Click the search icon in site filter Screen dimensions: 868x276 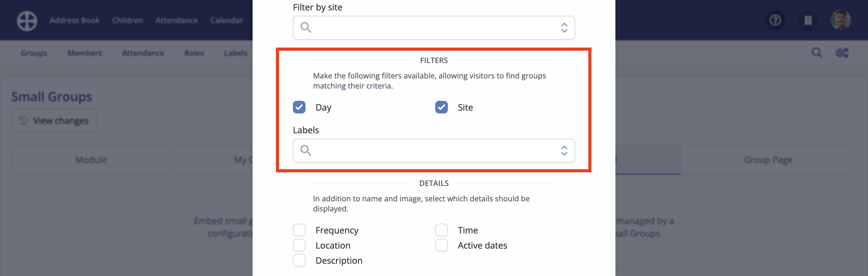point(306,27)
